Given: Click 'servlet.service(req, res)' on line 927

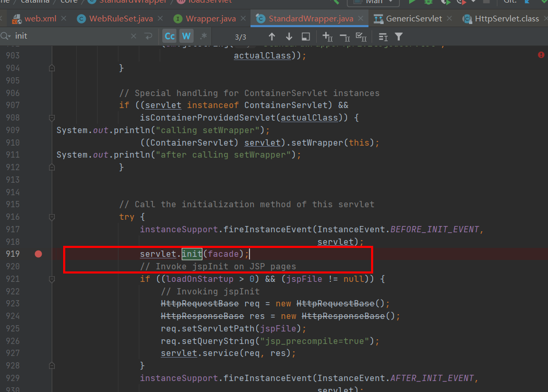Looking at the screenshot, I should (x=226, y=353).
